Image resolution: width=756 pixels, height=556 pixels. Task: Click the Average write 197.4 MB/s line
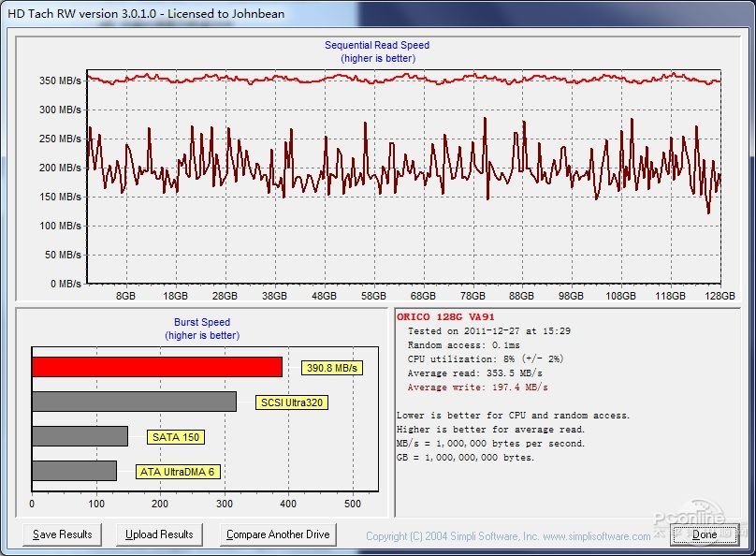(477, 388)
